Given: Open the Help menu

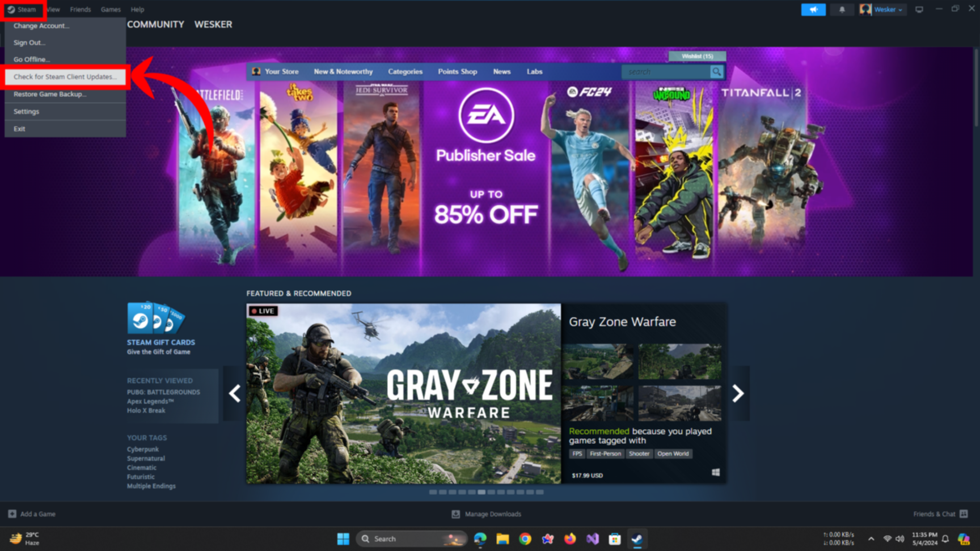Looking at the screenshot, I should 137,10.
